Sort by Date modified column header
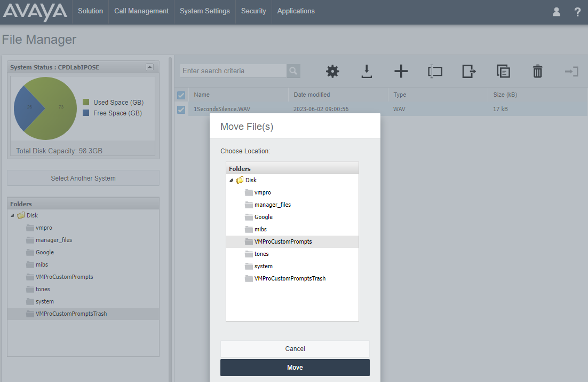 338,95
